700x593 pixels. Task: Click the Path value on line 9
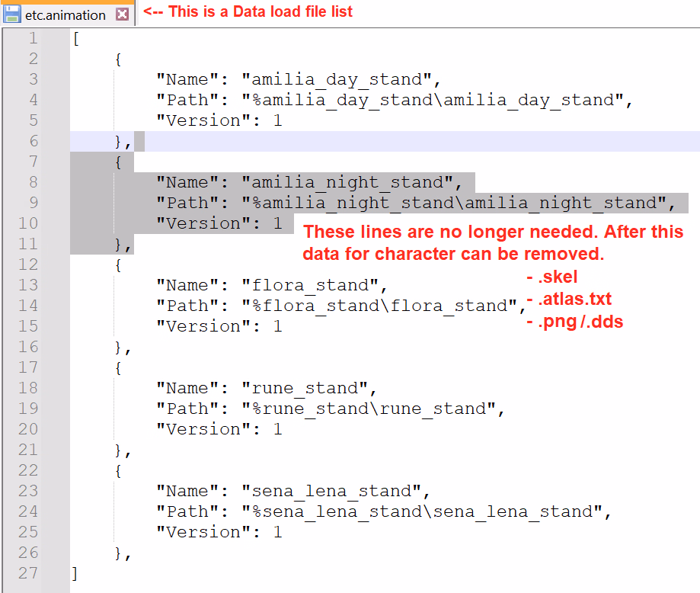coord(459,204)
